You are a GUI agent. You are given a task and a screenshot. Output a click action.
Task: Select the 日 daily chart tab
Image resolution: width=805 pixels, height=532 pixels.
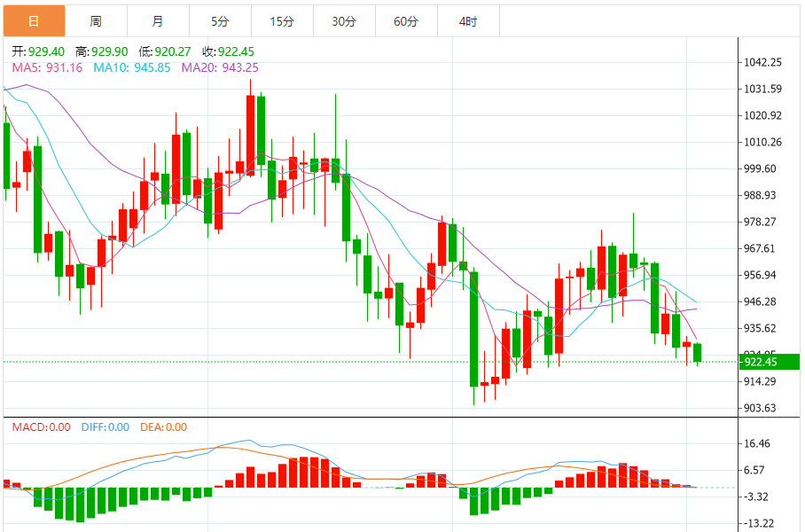point(34,21)
